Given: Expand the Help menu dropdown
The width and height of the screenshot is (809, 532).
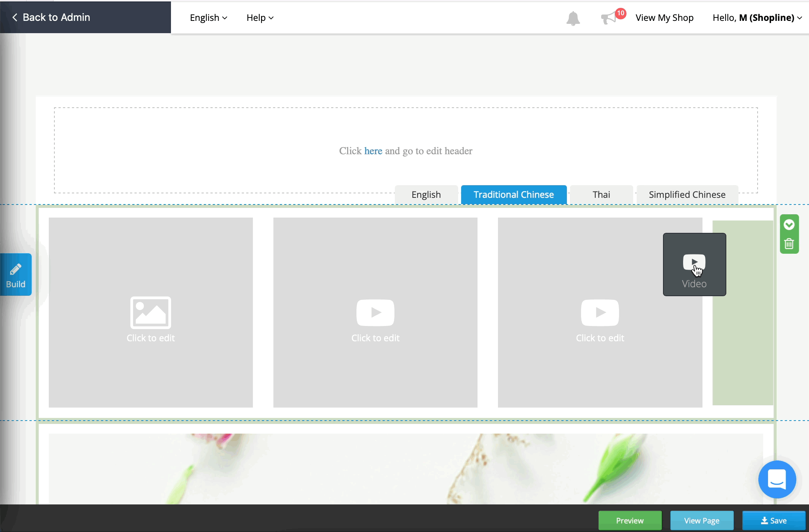Looking at the screenshot, I should [x=259, y=17].
